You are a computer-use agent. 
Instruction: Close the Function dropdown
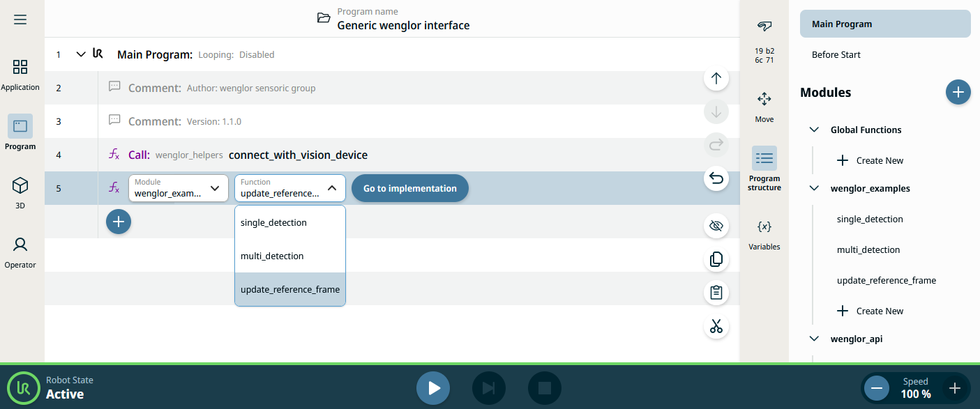click(290, 188)
